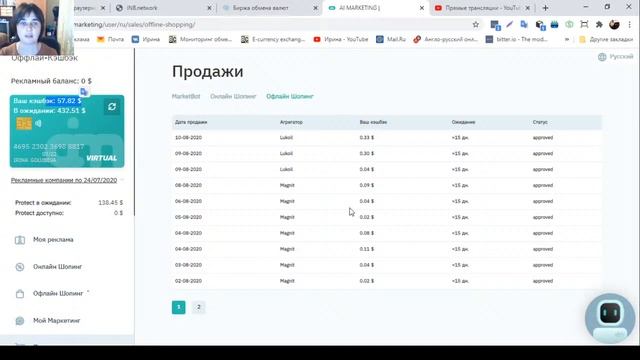Image resolution: width=640 pixels, height=360 pixels.
Task: Click the globe icon beside Русский
Action: pyautogui.click(x=602, y=57)
